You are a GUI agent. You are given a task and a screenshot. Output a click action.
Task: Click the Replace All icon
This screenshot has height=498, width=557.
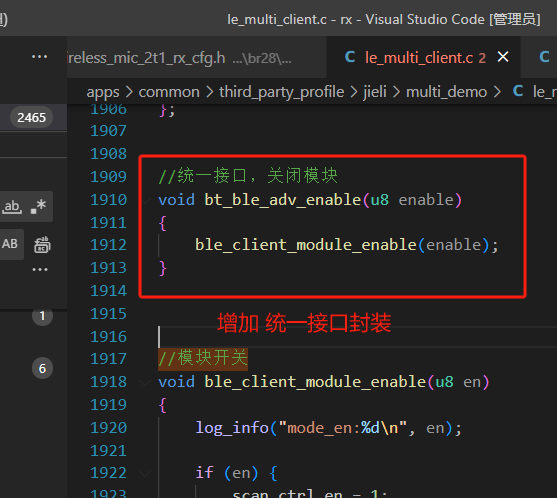coord(42,244)
